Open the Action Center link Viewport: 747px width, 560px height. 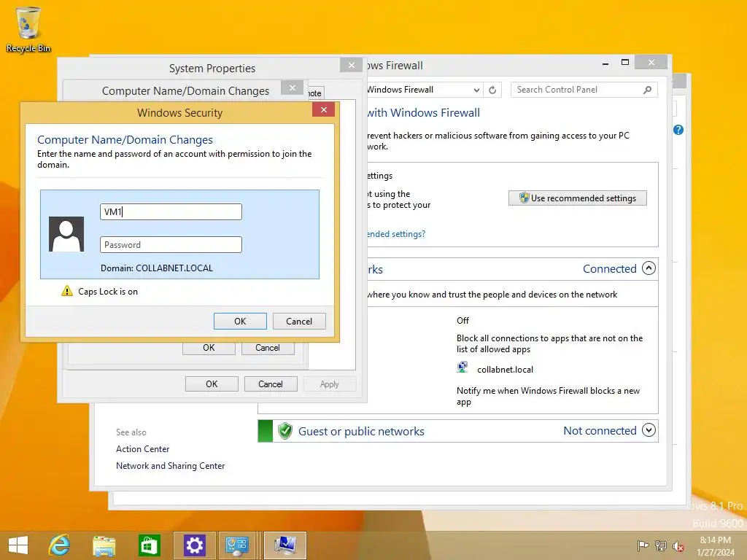pos(142,449)
